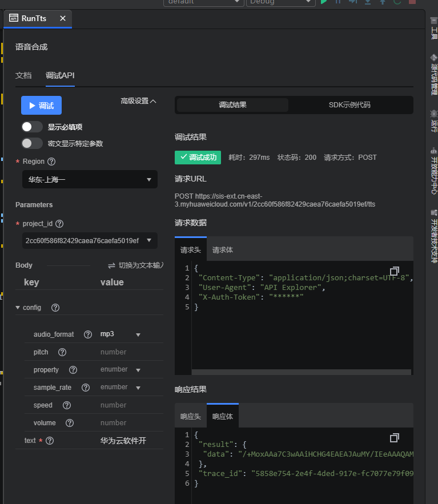
Task: Open 运行 panel in right sidebar
Action: pyautogui.click(x=434, y=121)
